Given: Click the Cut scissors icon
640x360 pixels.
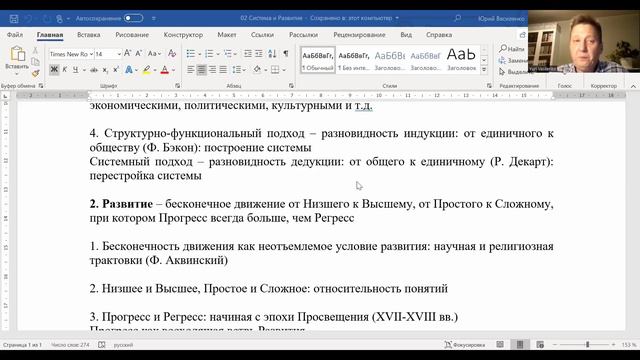Looking at the screenshot, I should point(36,50).
